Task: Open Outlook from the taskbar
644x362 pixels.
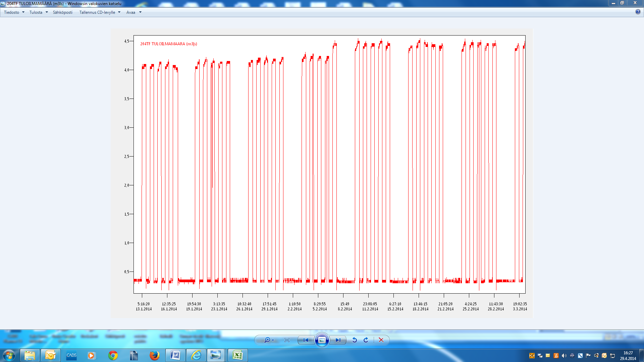Action: coord(51,355)
